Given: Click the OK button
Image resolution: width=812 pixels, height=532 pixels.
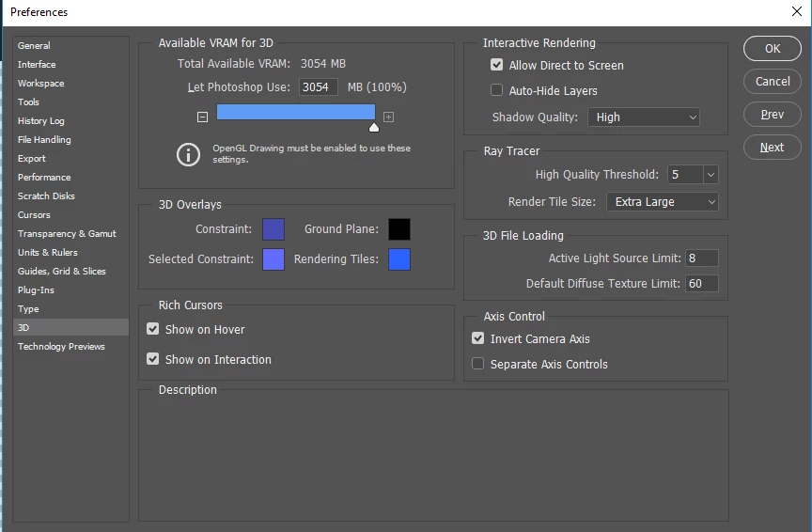Looking at the screenshot, I should 773,48.
